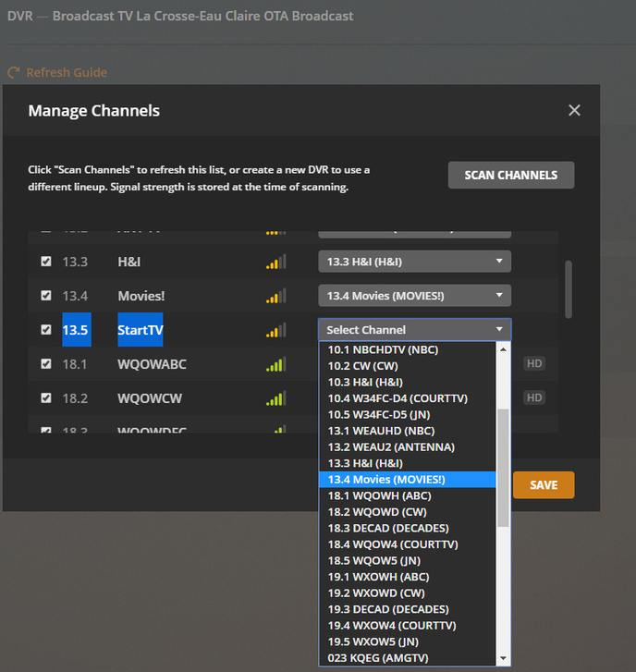This screenshot has height=672, width=636.
Task: Pick 18.4 WQOW4 (COURTTV) option
Action: point(408,544)
